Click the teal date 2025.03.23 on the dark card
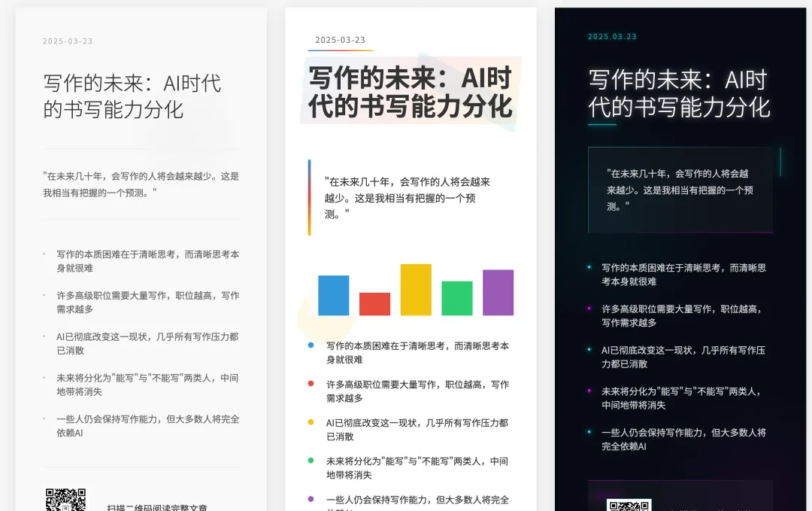 [x=612, y=37]
